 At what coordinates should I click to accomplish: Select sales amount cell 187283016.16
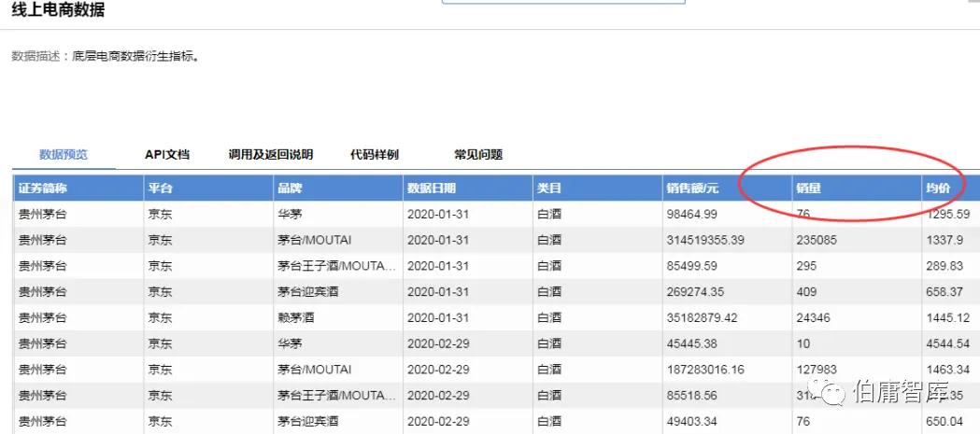(705, 370)
